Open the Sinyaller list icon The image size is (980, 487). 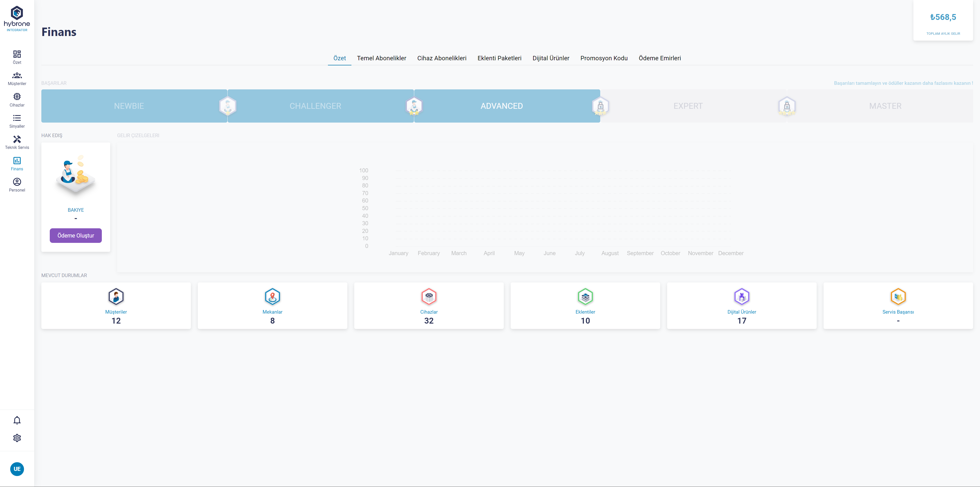[x=17, y=118]
